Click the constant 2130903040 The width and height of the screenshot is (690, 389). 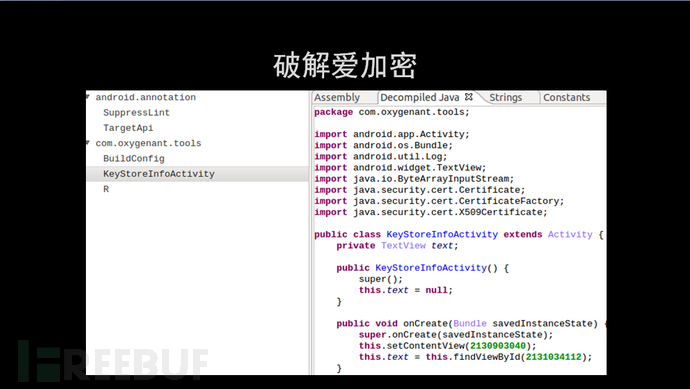[x=498, y=346]
